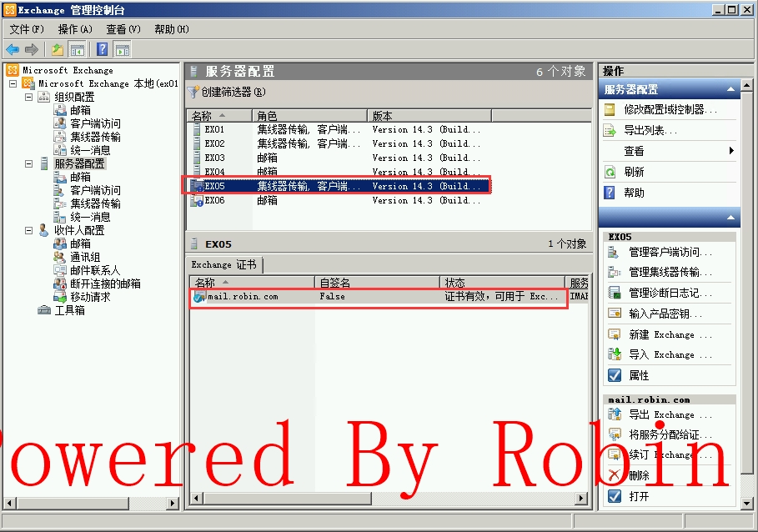Open 属性 for EX05
Viewport: 758px width, 532px height.
pyautogui.click(x=639, y=375)
